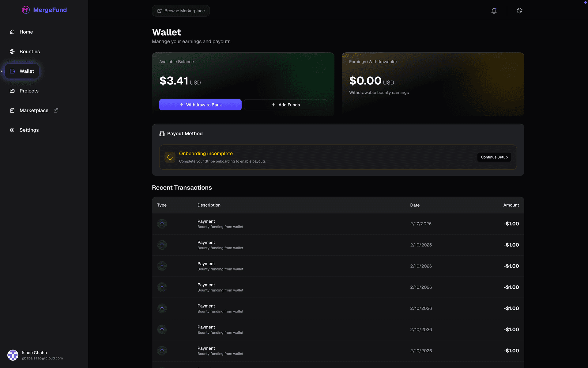Image resolution: width=588 pixels, height=368 pixels.
Task: Click the loading spinner beside Onboarding incomplete
Action: coord(170,157)
